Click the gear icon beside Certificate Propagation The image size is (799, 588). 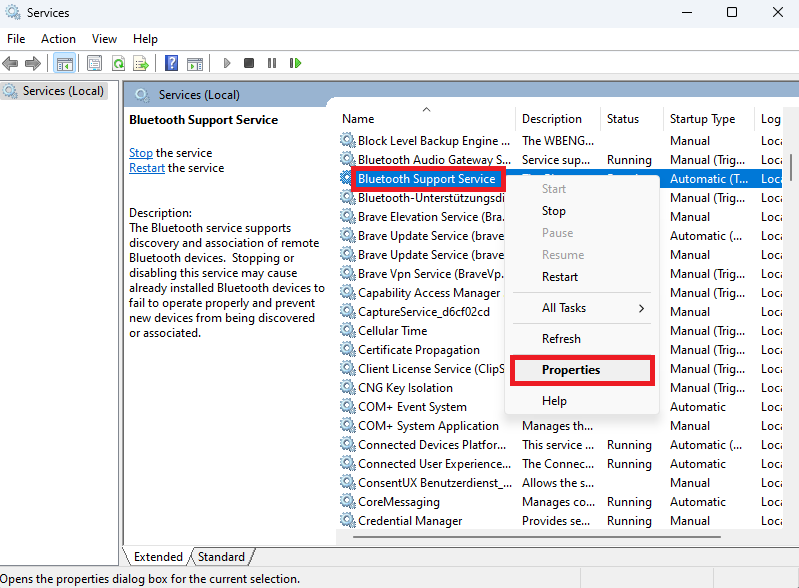click(x=348, y=349)
